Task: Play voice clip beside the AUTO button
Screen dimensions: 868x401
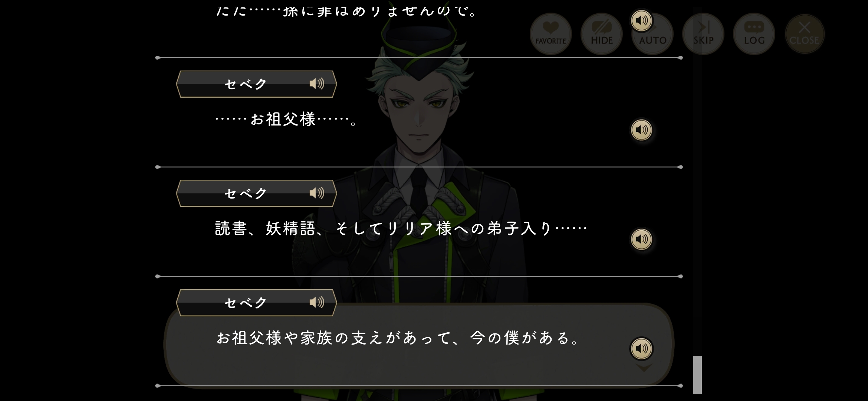Action: tap(641, 20)
